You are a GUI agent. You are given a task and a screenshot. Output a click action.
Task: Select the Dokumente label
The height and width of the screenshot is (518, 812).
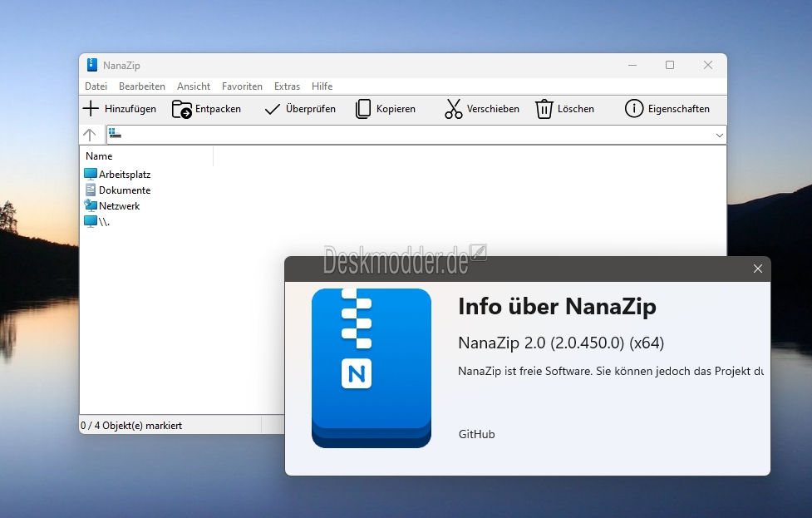[x=125, y=190]
